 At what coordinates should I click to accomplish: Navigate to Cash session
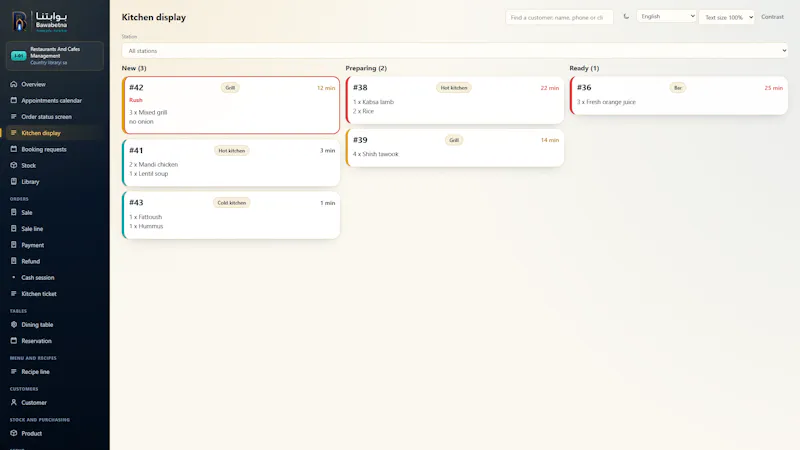[55, 278]
